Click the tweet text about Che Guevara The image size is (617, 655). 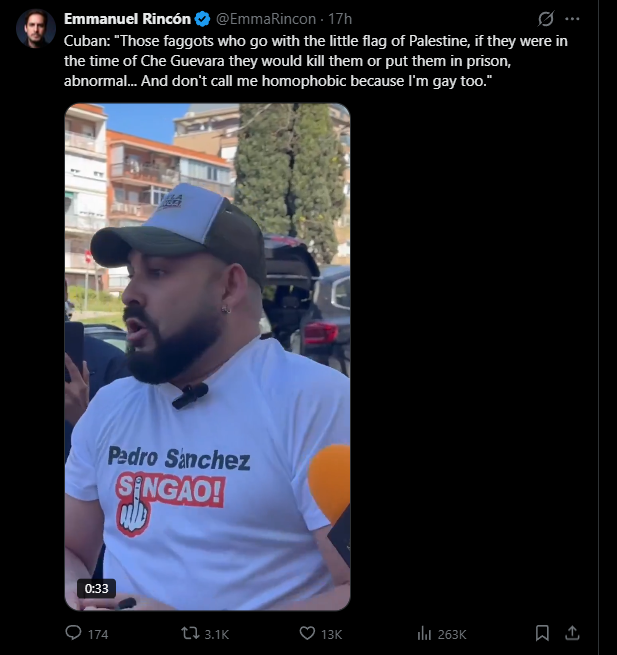pos(316,61)
